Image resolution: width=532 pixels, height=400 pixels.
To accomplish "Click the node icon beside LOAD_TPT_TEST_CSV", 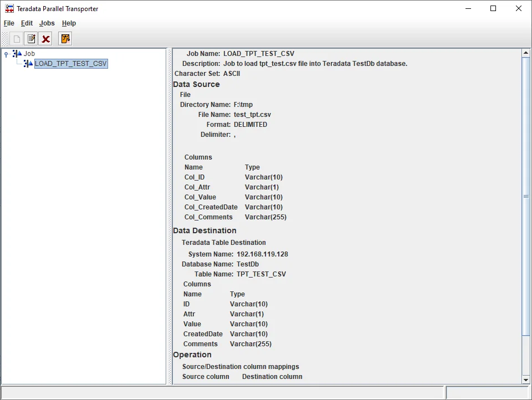I will coord(27,63).
